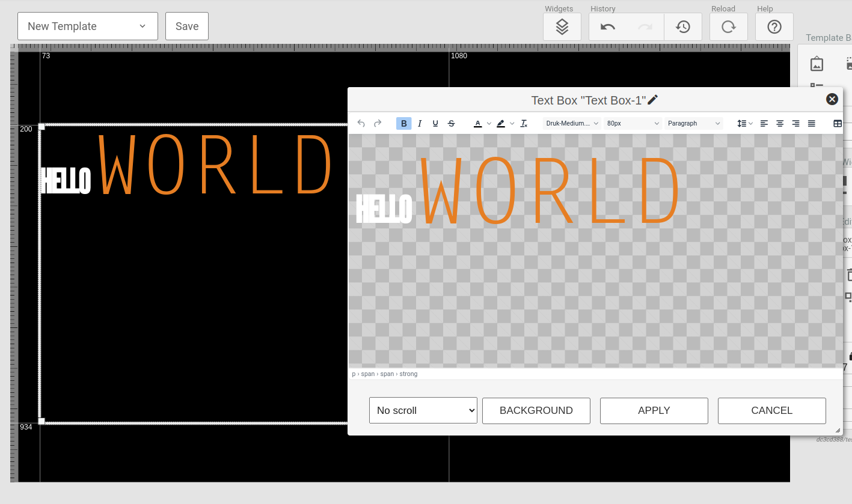Open the New Template selector
The height and width of the screenshot is (504, 852).
coord(87,26)
